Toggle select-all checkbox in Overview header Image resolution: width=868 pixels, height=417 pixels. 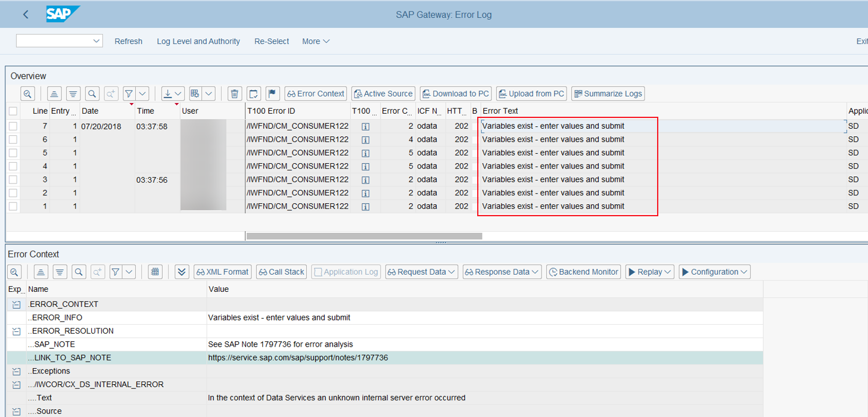click(13, 111)
